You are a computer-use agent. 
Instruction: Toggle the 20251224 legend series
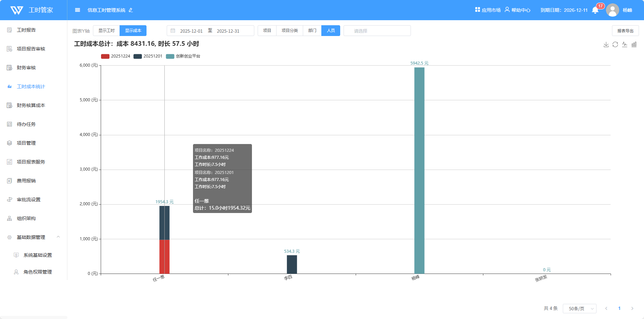[x=116, y=56]
